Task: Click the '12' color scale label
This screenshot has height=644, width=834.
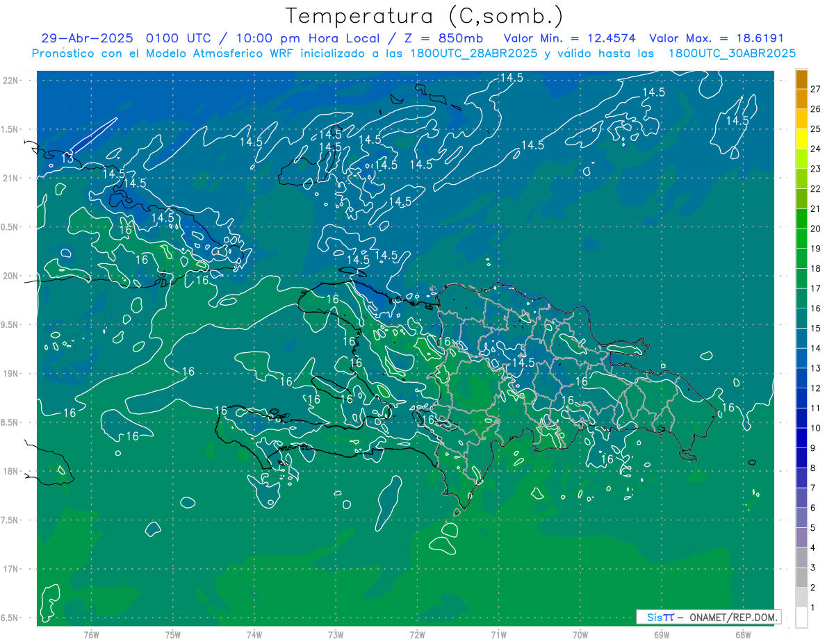Action: point(815,388)
